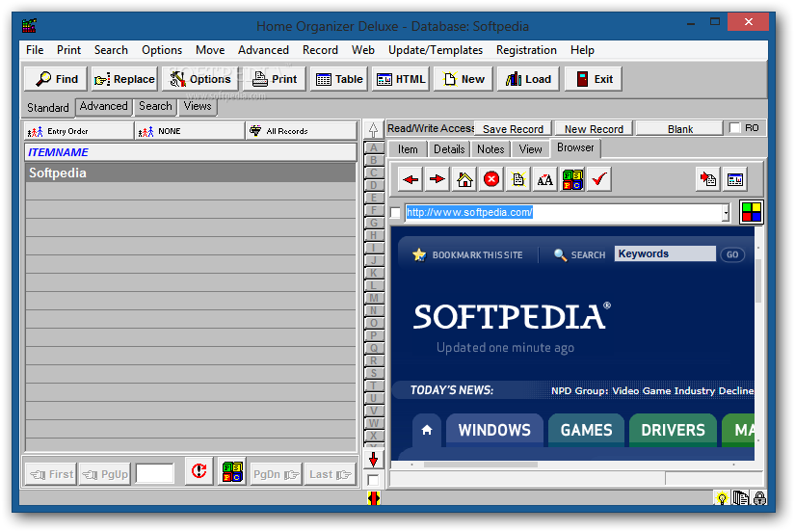Screen dimensions: 795x532
Task: Open the Entry Order sort selector
Action: coord(79,131)
